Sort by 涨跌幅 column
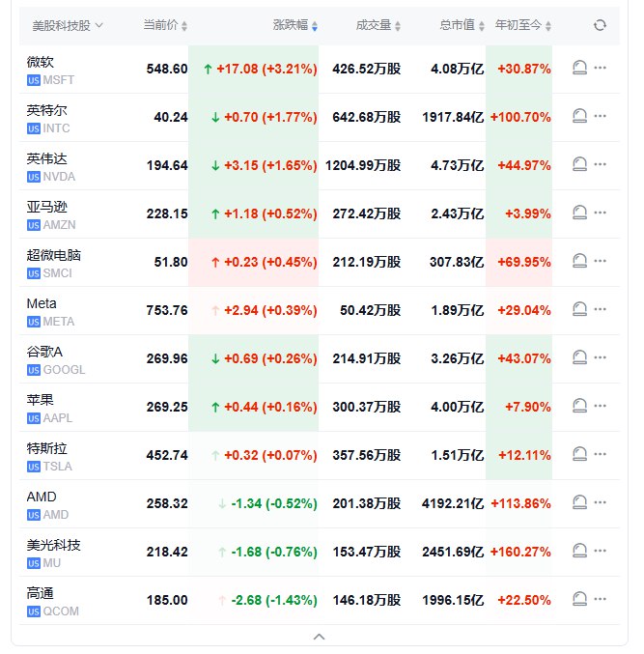Screen dimensions: 644x654 pyautogui.click(x=295, y=25)
